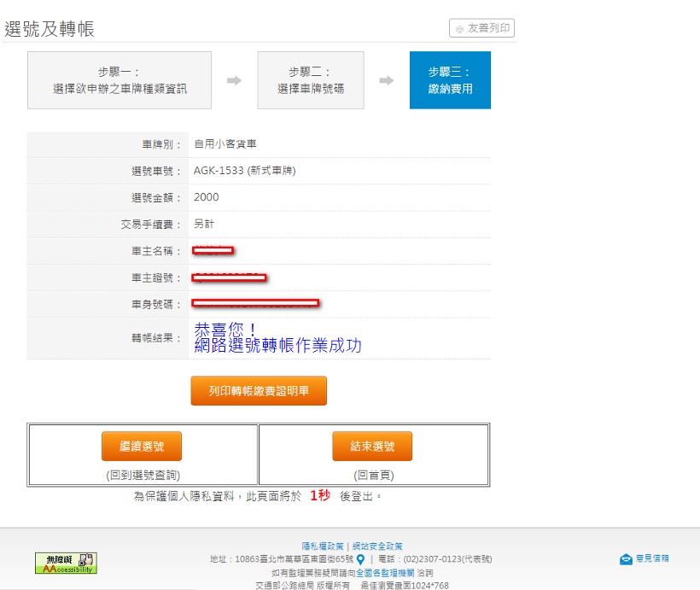The image size is (700, 590).
Task: Click arrow between step one and two
Action: (234, 80)
